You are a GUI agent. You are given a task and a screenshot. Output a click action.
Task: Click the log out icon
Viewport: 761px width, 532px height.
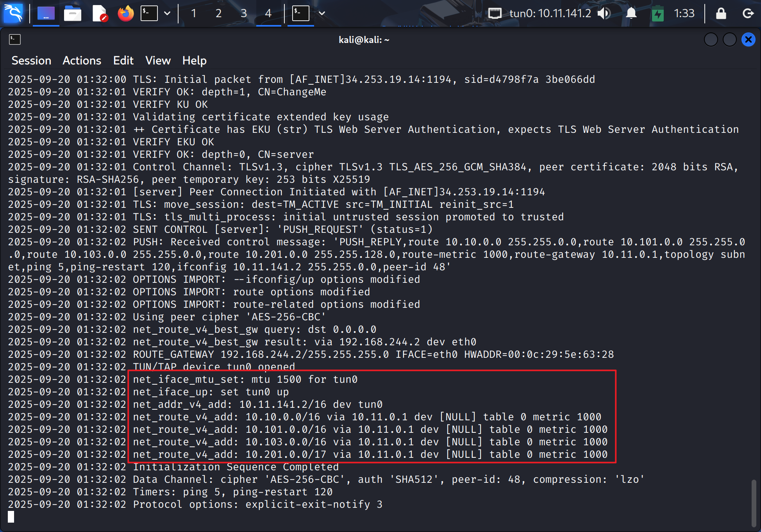tap(748, 13)
